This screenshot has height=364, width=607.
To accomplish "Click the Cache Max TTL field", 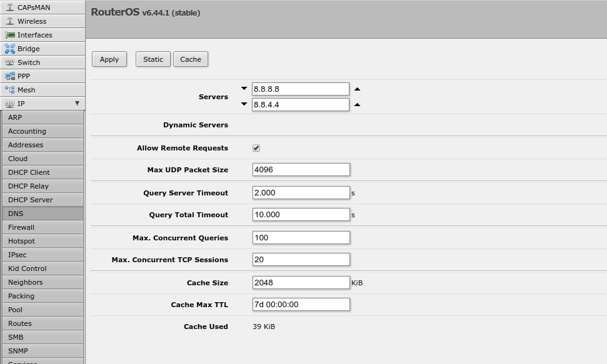I will (x=301, y=304).
